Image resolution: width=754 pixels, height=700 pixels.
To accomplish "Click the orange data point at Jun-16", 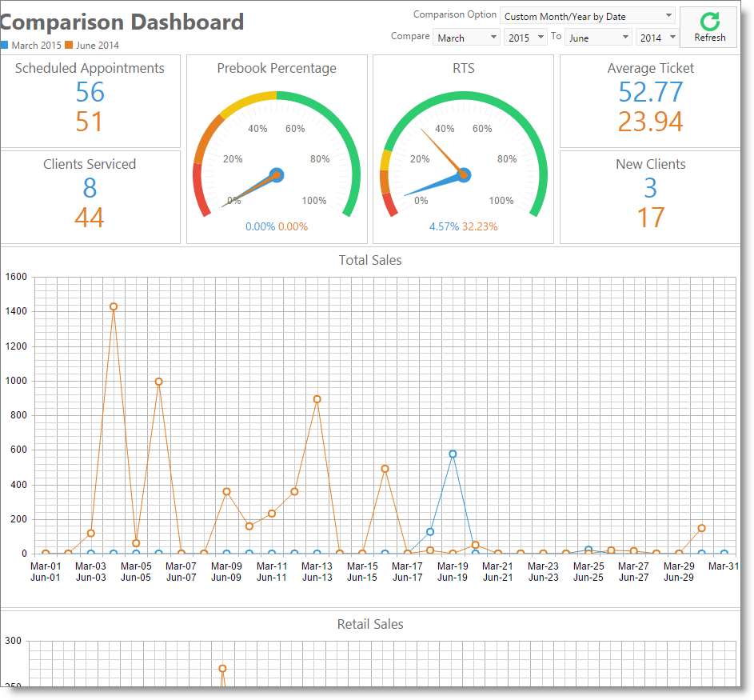I will [x=385, y=469].
